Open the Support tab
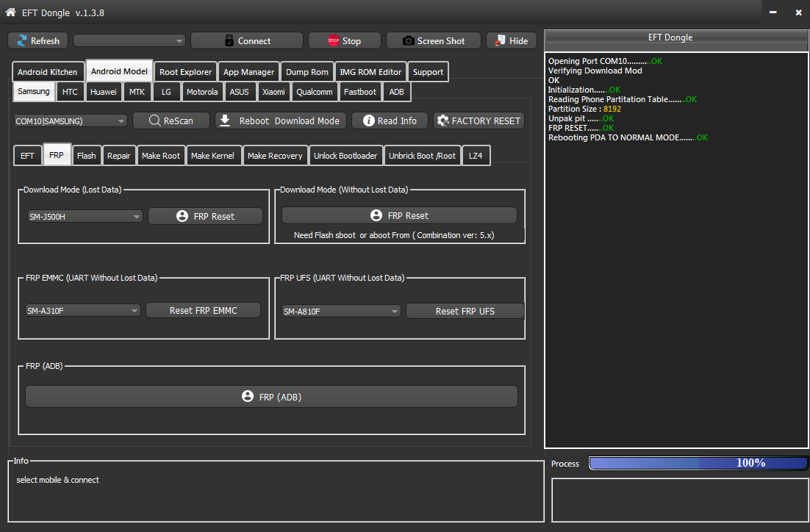Viewport: 810px width, 532px height. click(428, 72)
